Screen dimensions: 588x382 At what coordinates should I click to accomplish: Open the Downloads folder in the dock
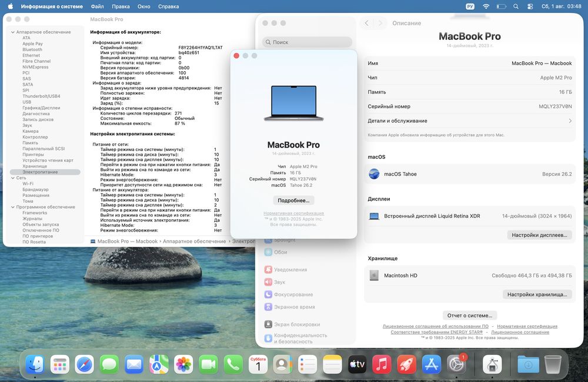pos(528,364)
